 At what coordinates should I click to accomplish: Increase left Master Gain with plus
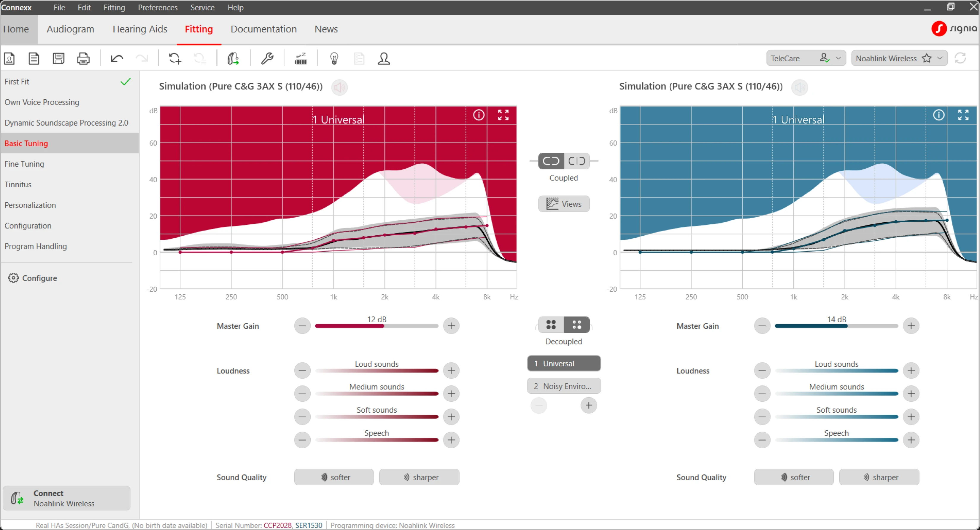451,326
